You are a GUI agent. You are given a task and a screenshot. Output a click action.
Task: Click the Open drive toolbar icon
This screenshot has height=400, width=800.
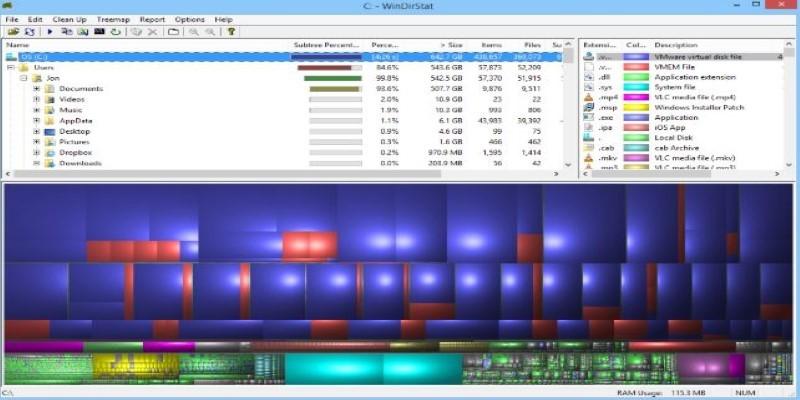(x=10, y=32)
